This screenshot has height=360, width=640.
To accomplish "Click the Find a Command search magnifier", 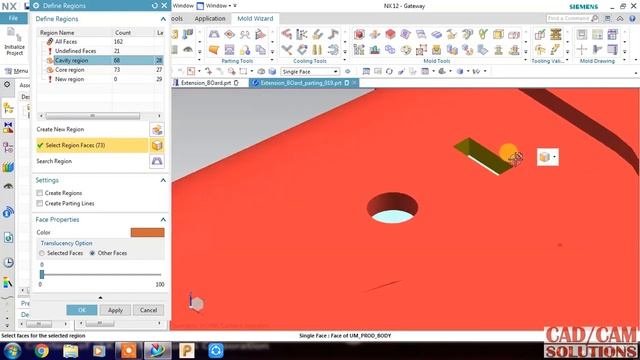I will coord(595,18).
